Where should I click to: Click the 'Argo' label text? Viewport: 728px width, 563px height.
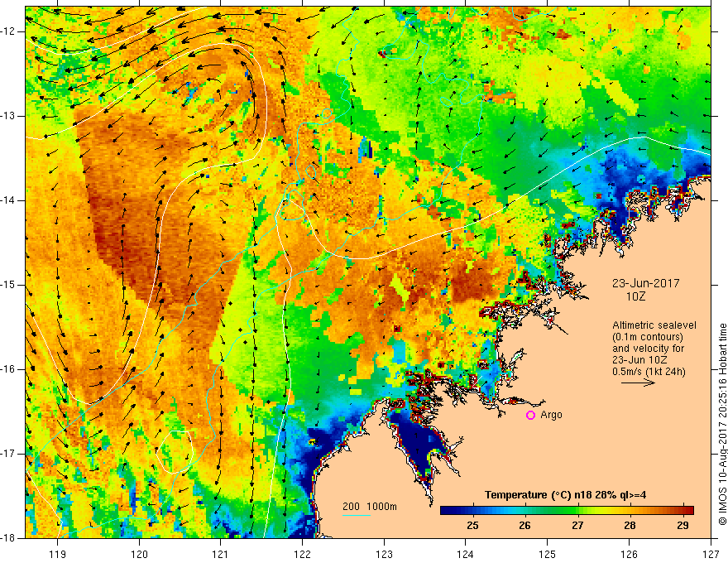click(x=551, y=415)
